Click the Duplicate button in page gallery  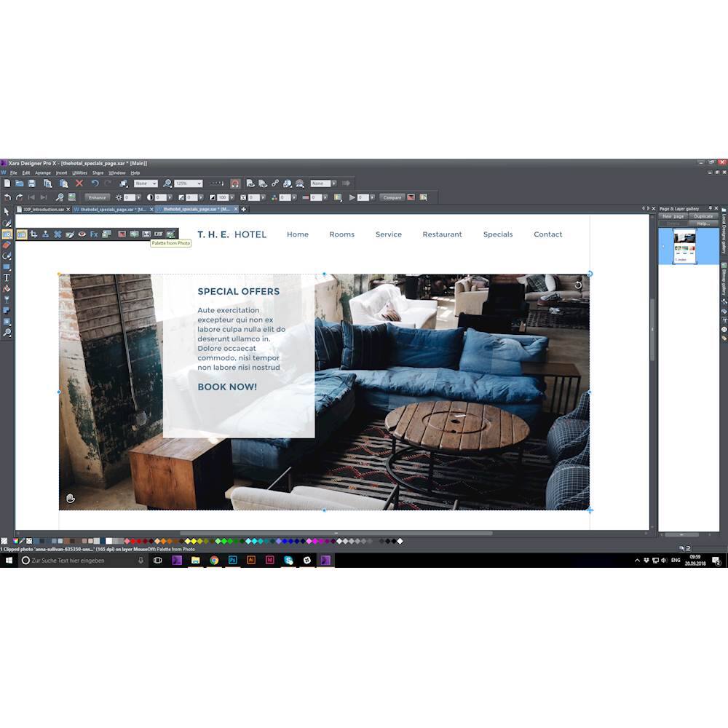pyautogui.click(x=703, y=216)
